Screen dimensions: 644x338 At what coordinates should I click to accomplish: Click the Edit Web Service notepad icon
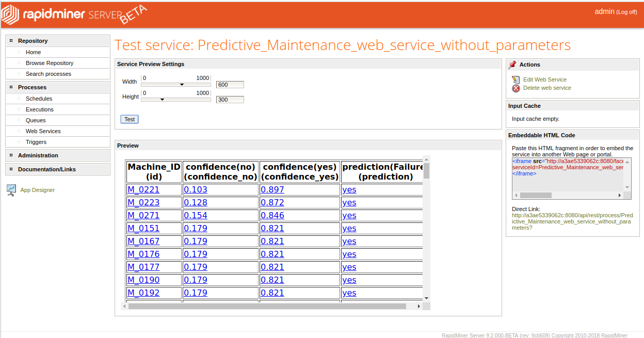(x=516, y=79)
